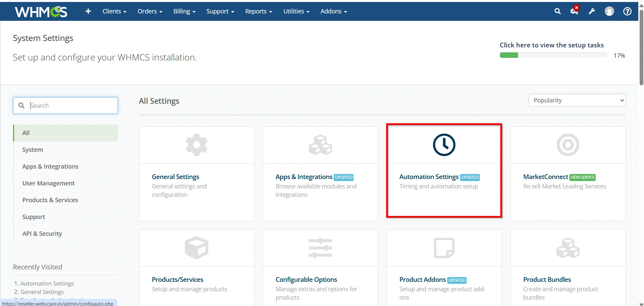Select the Products & Services category
The image size is (644, 306).
point(65,200)
